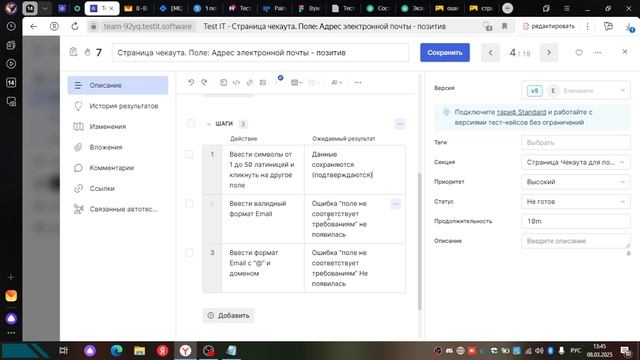Go back in the browser

(33, 27)
